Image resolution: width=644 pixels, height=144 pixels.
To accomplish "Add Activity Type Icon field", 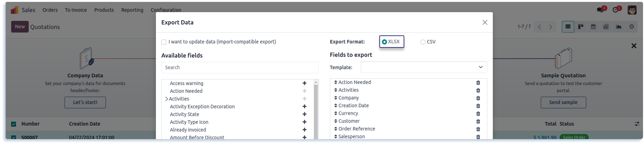I will [304, 122].
